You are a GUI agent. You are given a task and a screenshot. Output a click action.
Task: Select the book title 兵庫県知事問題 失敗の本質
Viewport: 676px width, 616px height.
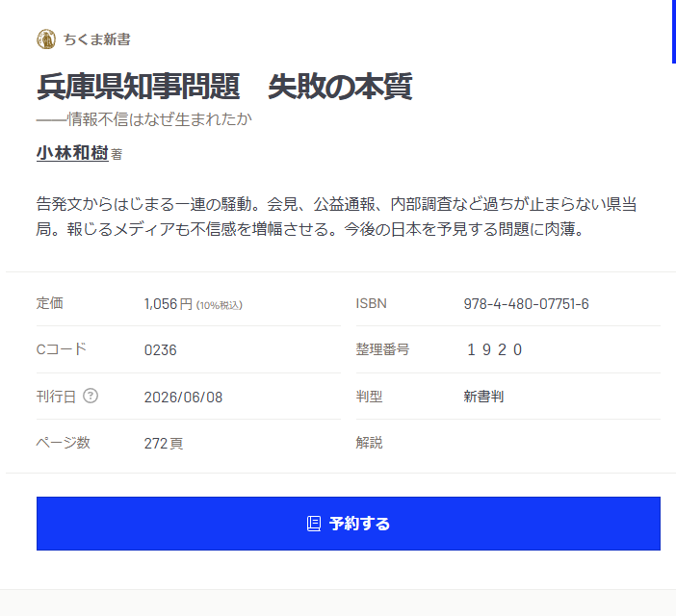(x=224, y=87)
